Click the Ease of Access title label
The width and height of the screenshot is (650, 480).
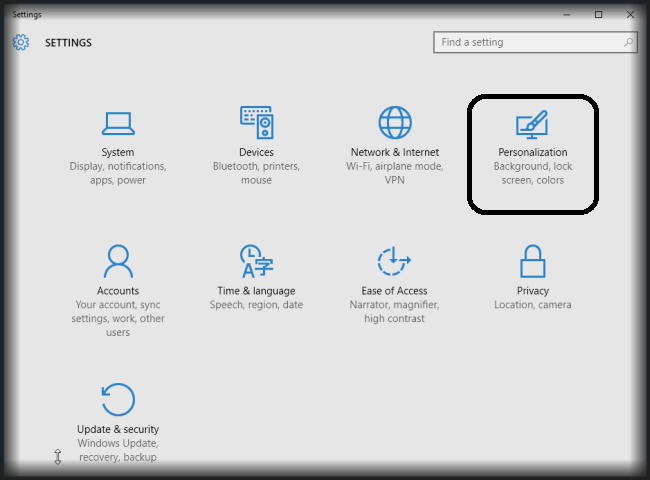pyautogui.click(x=394, y=291)
